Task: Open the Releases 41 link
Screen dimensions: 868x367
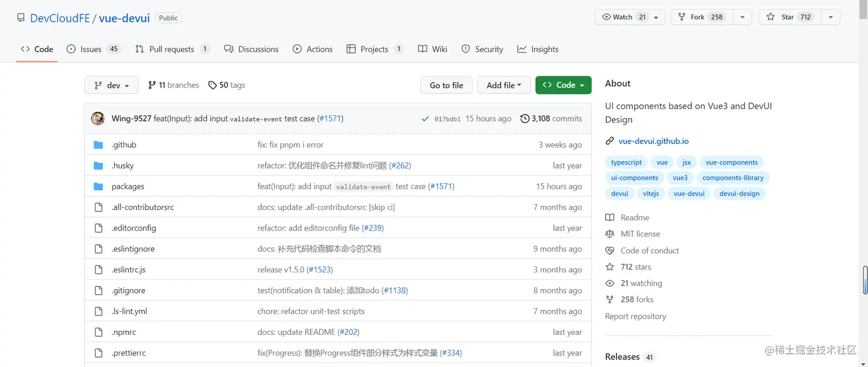Action: tap(630, 357)
